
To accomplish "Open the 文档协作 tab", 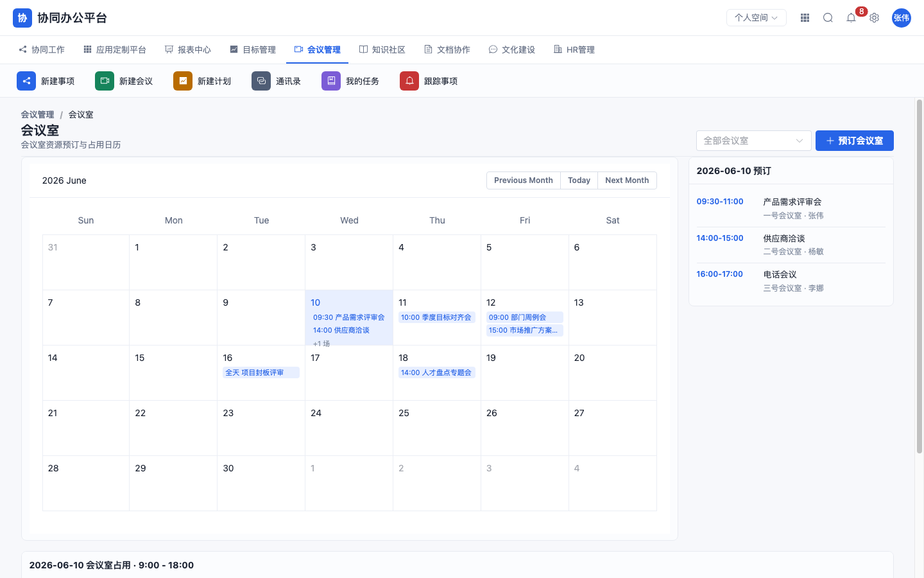I will pos(447,49).
